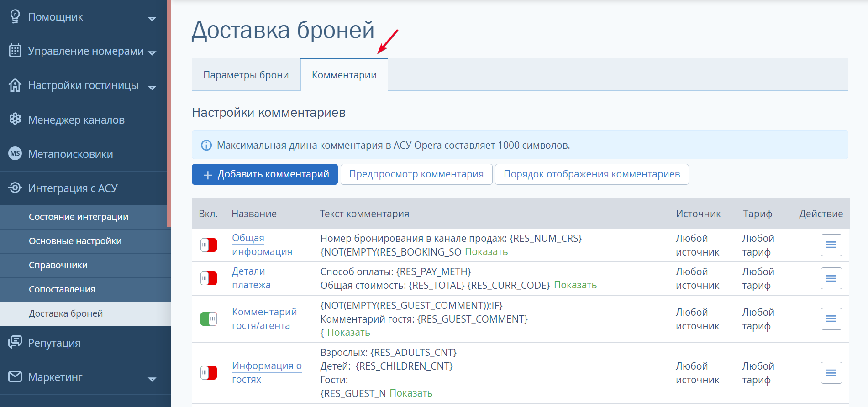This screenshot has width=868, height=407.
Task: Click the Менеджер каналов flower icon
Action: pyautogui.click(x=15, y=119)
